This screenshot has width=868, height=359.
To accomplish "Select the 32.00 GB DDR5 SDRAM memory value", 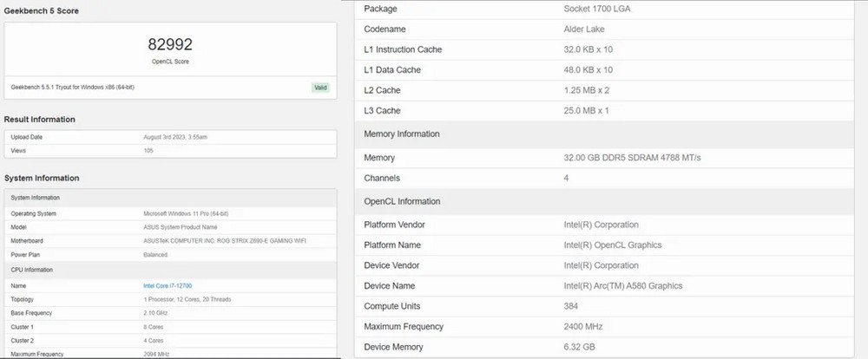I will [x=632, y=158].
